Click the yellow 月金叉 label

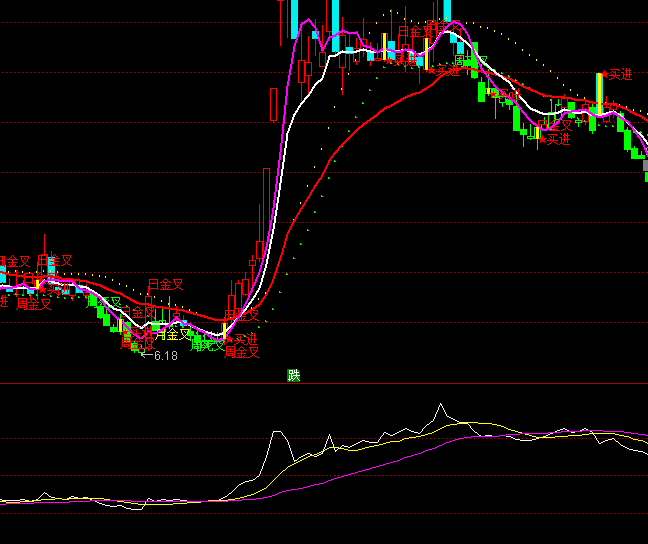point(172,335)
